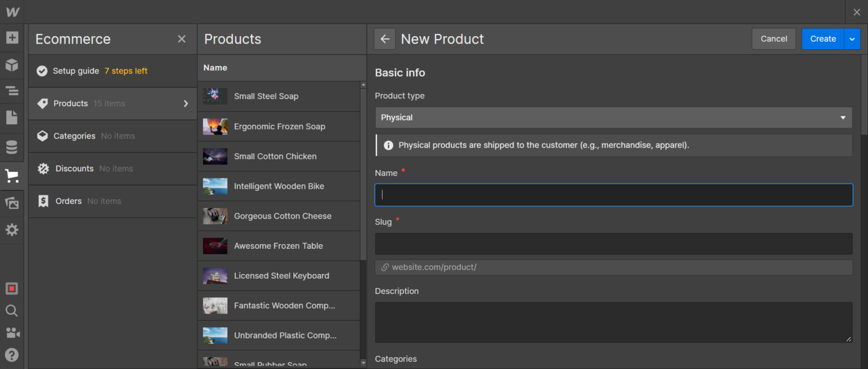Screen dimensions: 868x369
Task: Open the Add Elements panel
Action: click(x=12, y=37)
